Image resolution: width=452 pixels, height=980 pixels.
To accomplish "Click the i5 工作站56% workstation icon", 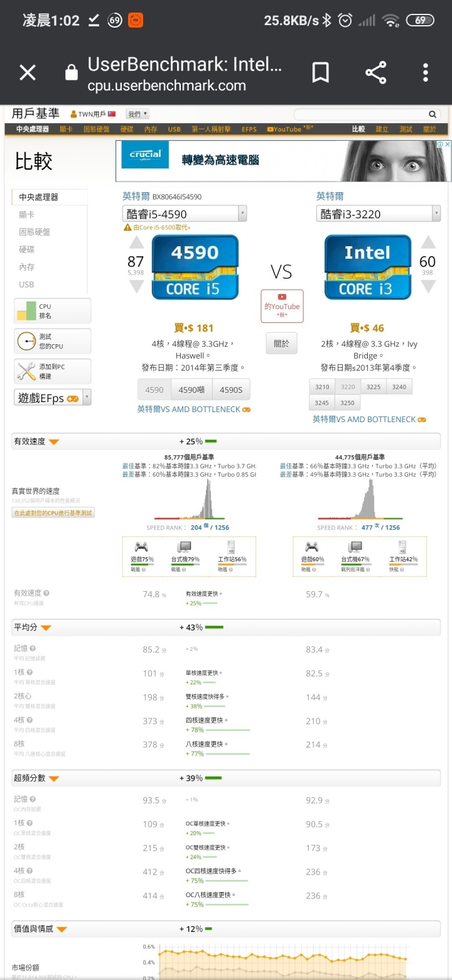I will (x=230, y=547).
